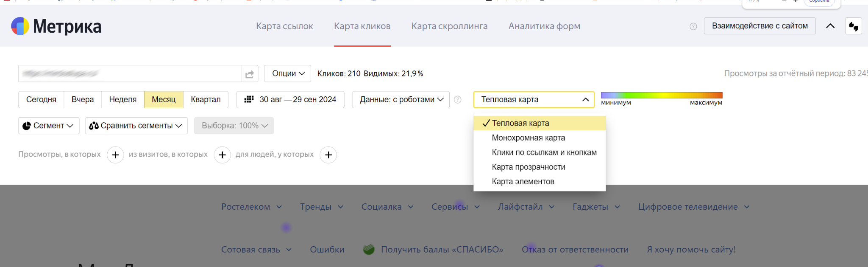The image size is (868, 267).
Task: Collapse the panel with the up chevron
Action: (830, 26)
